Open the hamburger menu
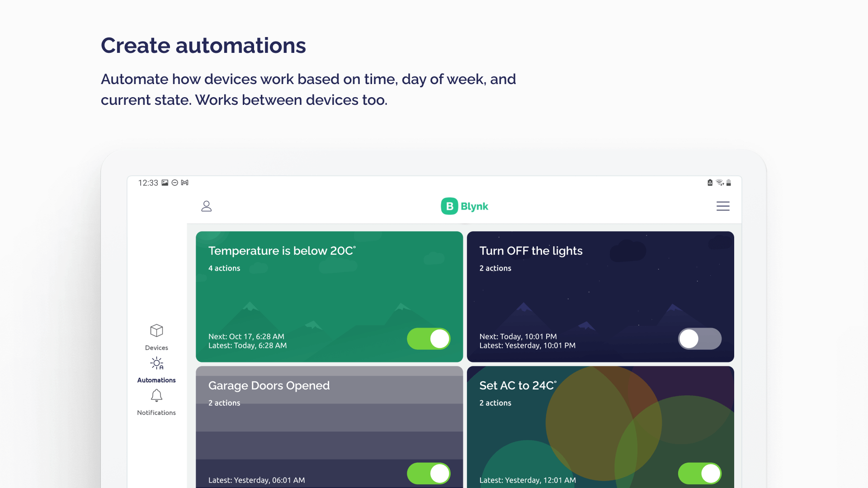 point(723,206)
